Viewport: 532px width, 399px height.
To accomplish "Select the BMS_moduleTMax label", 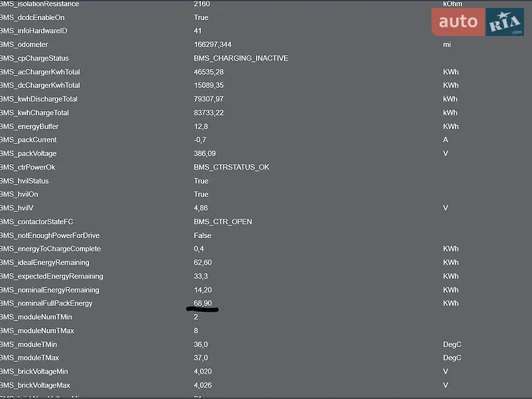I will point(29,358).
